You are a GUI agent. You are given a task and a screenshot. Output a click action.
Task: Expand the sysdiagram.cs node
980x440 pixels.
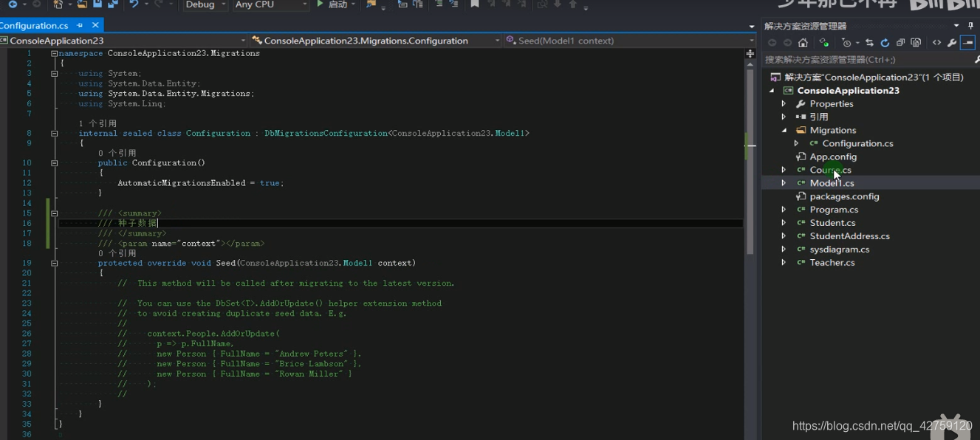pos(784,250)
